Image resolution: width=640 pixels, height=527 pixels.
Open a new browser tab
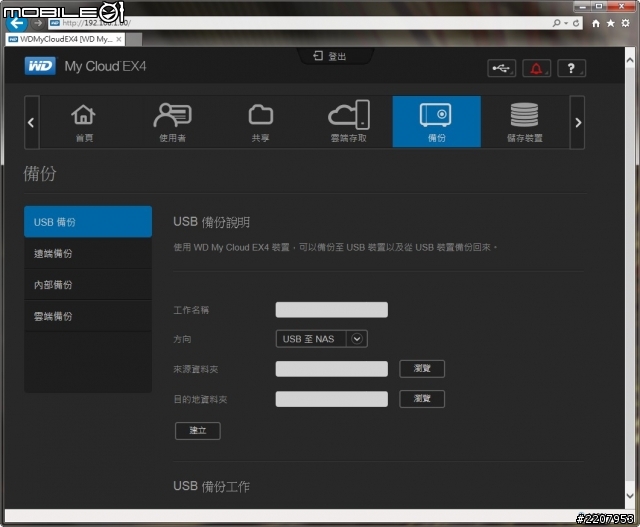coord(134,40)
